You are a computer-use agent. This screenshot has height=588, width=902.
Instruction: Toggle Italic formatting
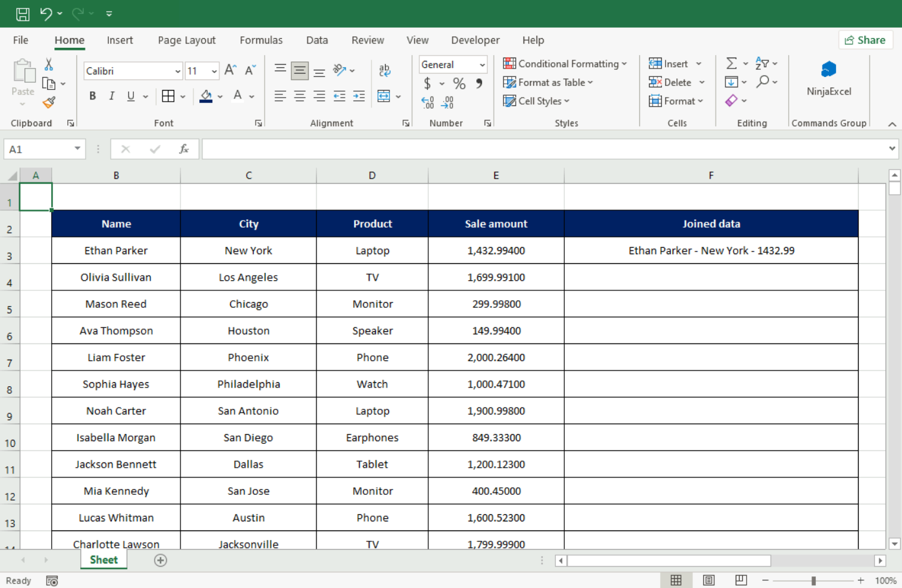[x=111, y=96]
